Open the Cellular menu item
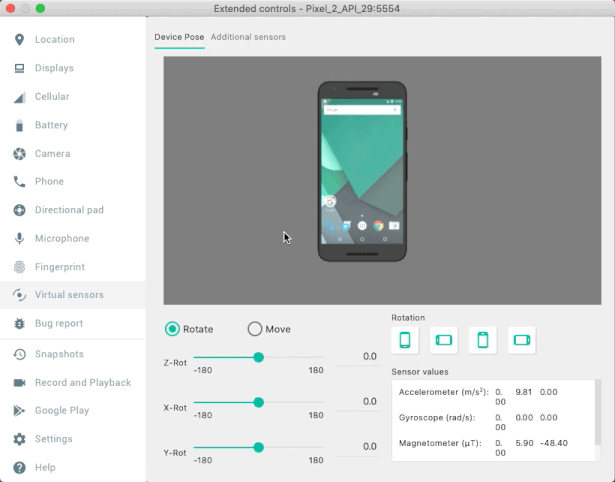This screenshot has width=615, height=482. tap(73, 97)
